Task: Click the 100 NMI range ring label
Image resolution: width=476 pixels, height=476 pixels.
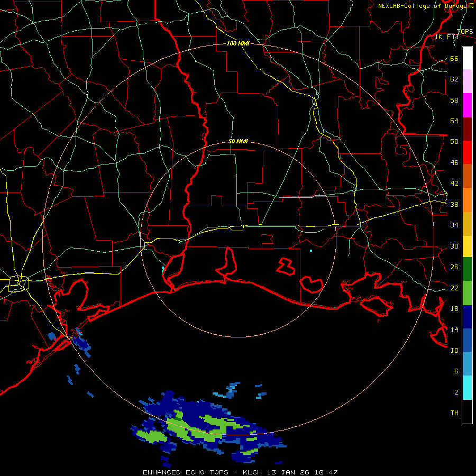Action: coord(238,44)
